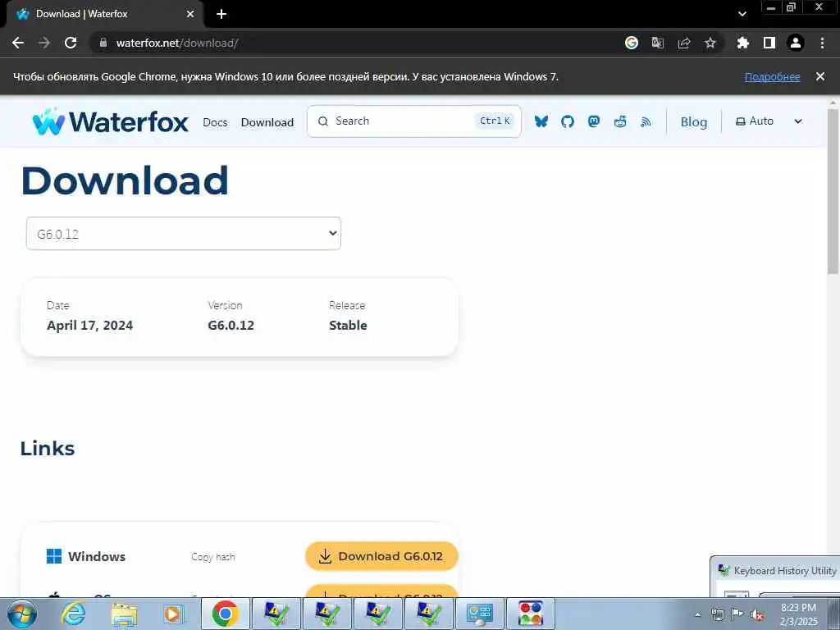
Task: Open the Download nav item
Action: [x=267, y=122]
